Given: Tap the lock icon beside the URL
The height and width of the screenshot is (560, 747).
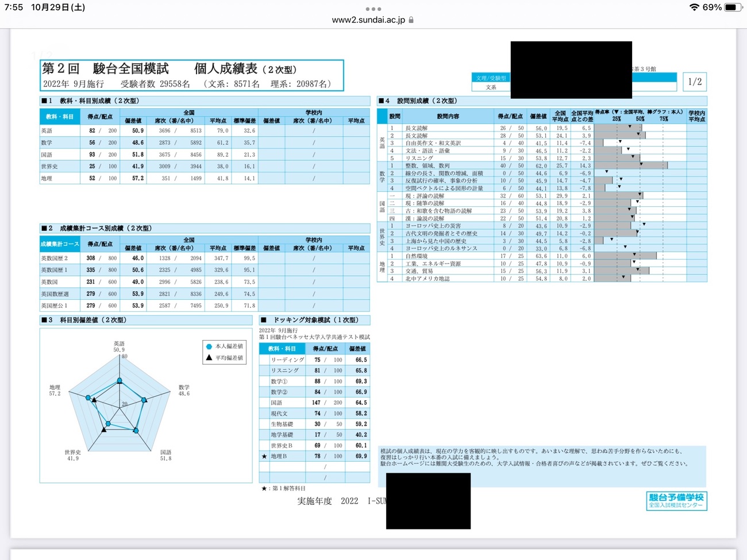Looking at the screenshot, I should click(411, 20).
